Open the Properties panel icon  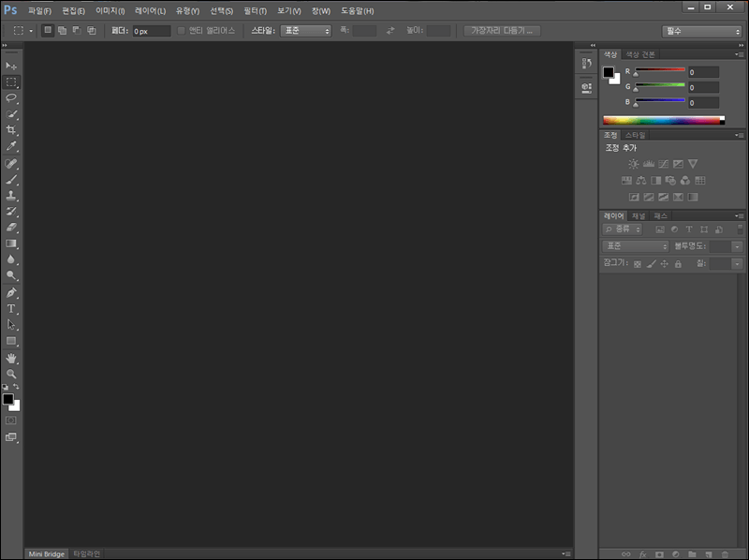pos(587,88)
